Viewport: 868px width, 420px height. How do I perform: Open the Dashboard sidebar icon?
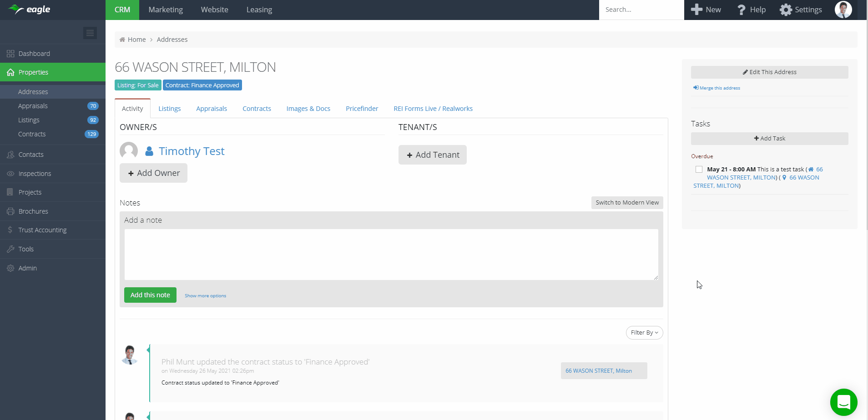pos(10,54)
